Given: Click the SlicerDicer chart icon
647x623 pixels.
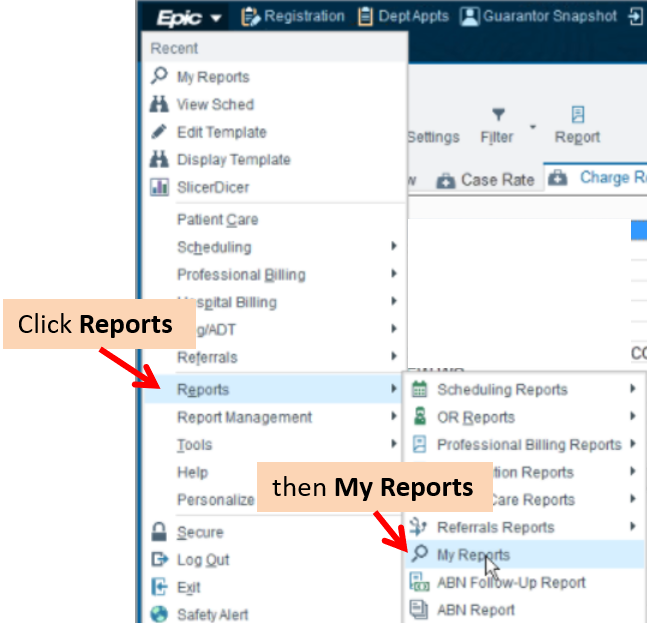Looking at the screenshot, I should click(158, 187).
